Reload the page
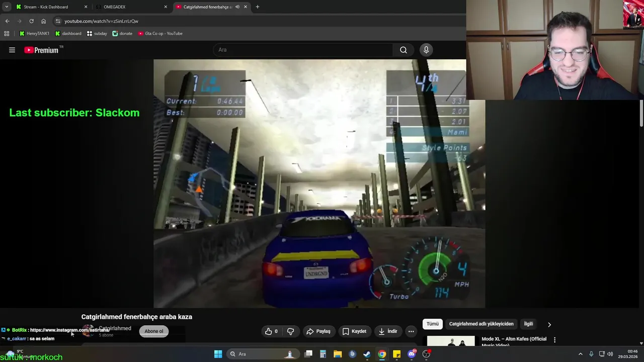This screenshot has height=362, width=644. [31, 21]
